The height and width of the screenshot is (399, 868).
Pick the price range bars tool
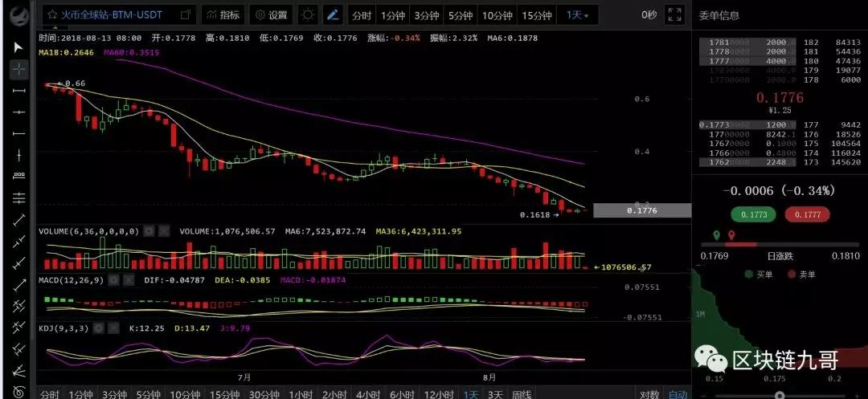click(x=18, y=177)
